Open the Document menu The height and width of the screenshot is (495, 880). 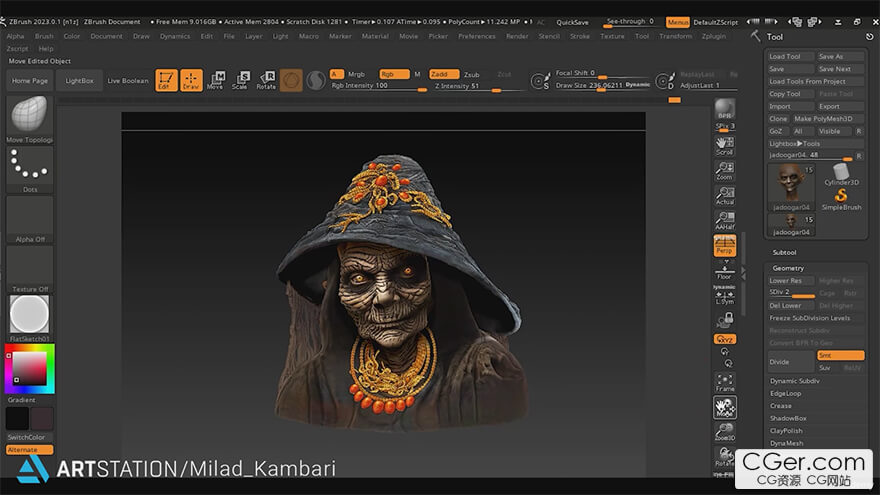pyautogui.click(x=106, y=36)
